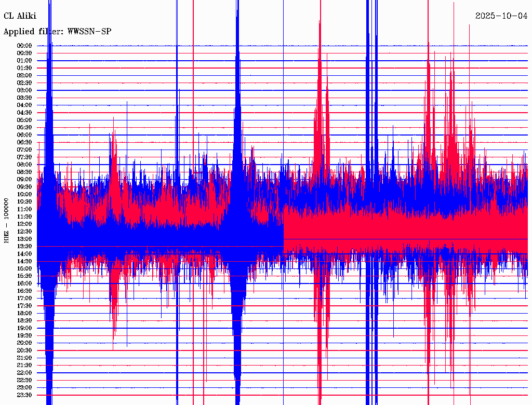This screenshot has width=532, height=405.
Task: Click the 02:30 time label
Action: 24,83
